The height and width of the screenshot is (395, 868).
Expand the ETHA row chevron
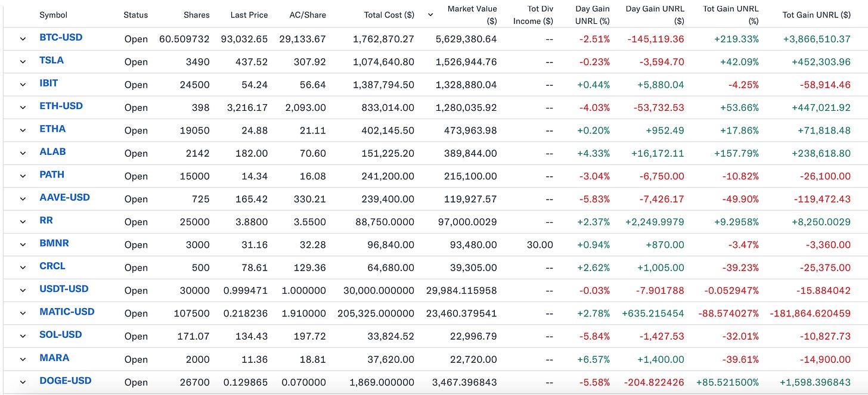23,130
